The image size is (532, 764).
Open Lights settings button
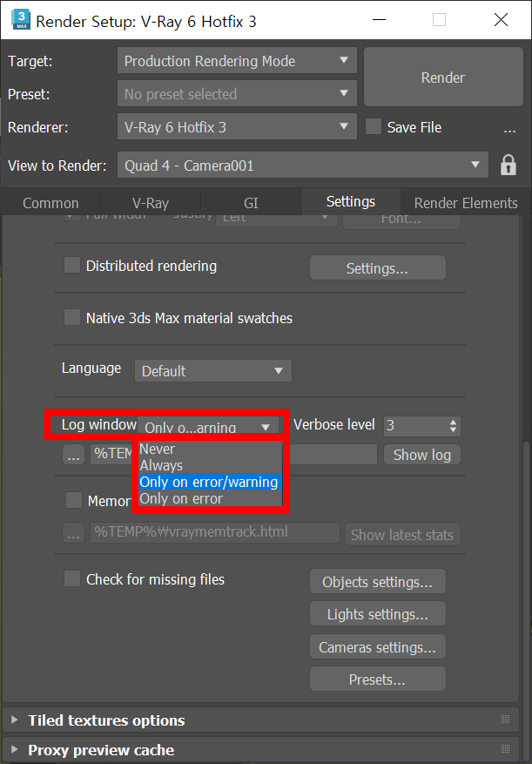click(378, 613)
